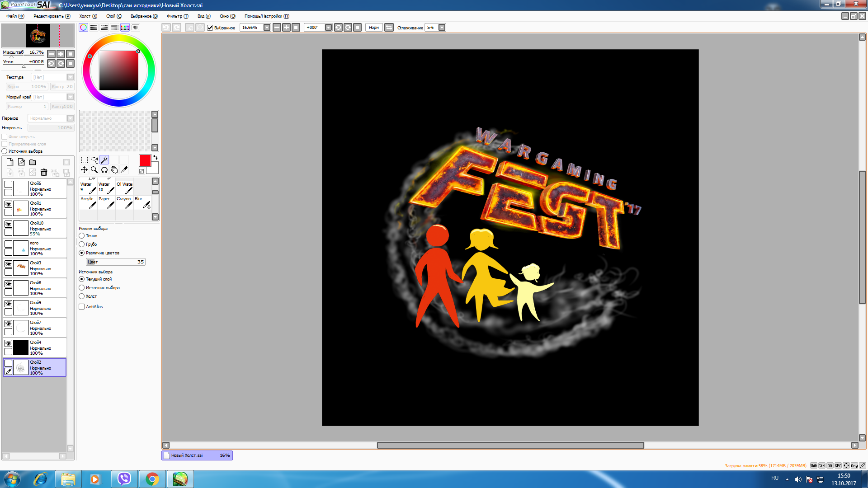Select the Точно selection mode radio
The image size is (868, 488).
[x=82, y=236]
